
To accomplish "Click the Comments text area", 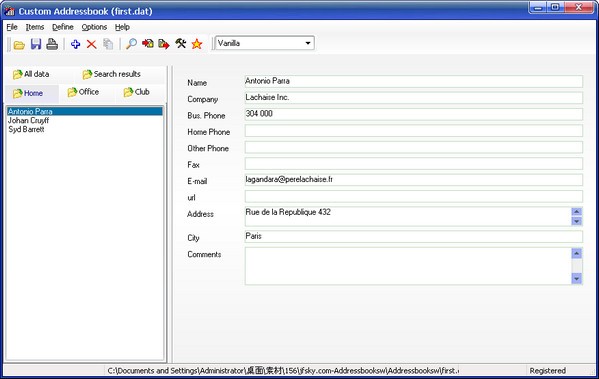I will (x=408, y=266).
